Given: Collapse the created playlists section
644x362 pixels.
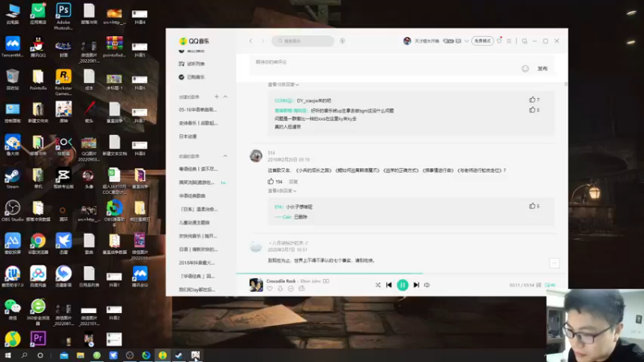Looking at the screenshot, I should pyautogui.click(x=225, y=97).
